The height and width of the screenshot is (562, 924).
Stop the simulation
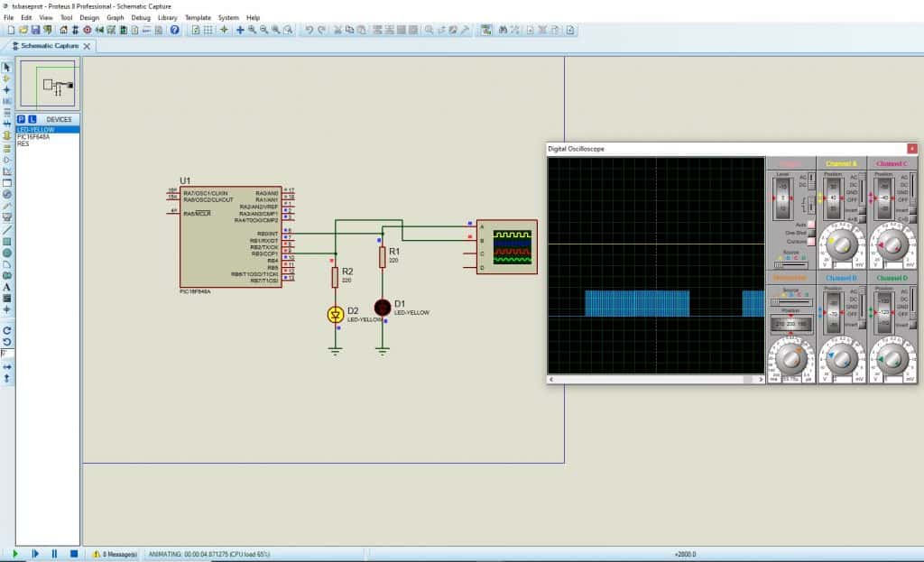coord(74,554)
